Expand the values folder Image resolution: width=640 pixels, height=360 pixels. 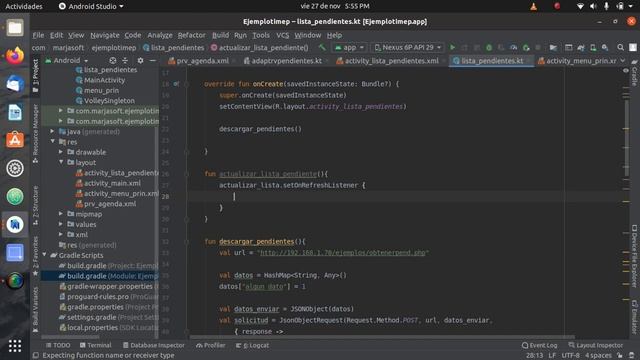point(61,224)
